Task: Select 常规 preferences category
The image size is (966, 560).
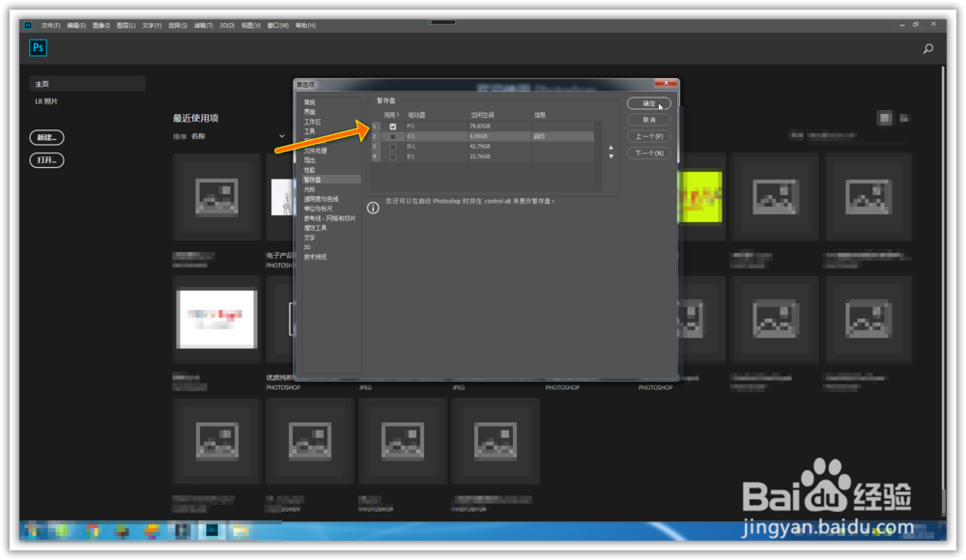Action: click(309, 102)
